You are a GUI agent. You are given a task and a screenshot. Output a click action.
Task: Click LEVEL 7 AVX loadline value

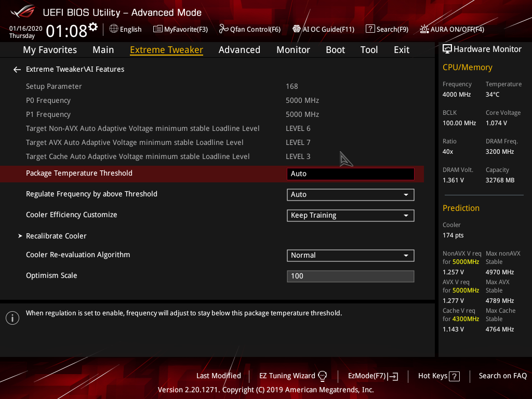point(298,142)
